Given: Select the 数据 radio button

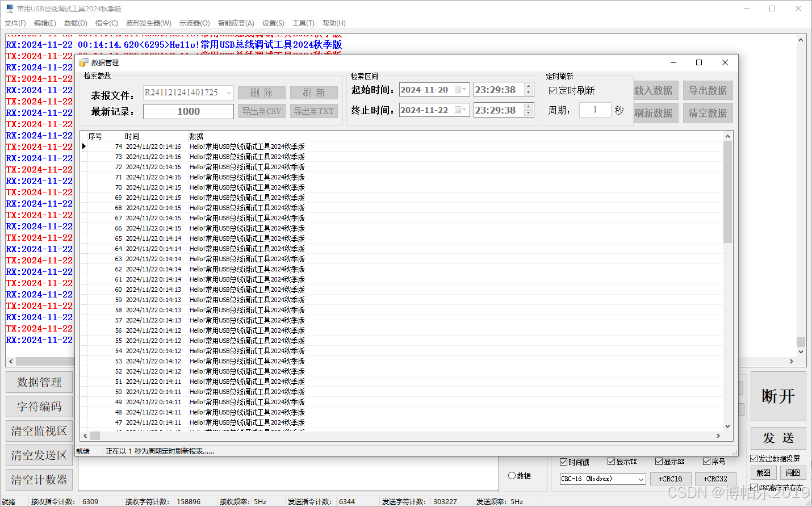Looking at the screenshot, I should [x=512, y=476].
